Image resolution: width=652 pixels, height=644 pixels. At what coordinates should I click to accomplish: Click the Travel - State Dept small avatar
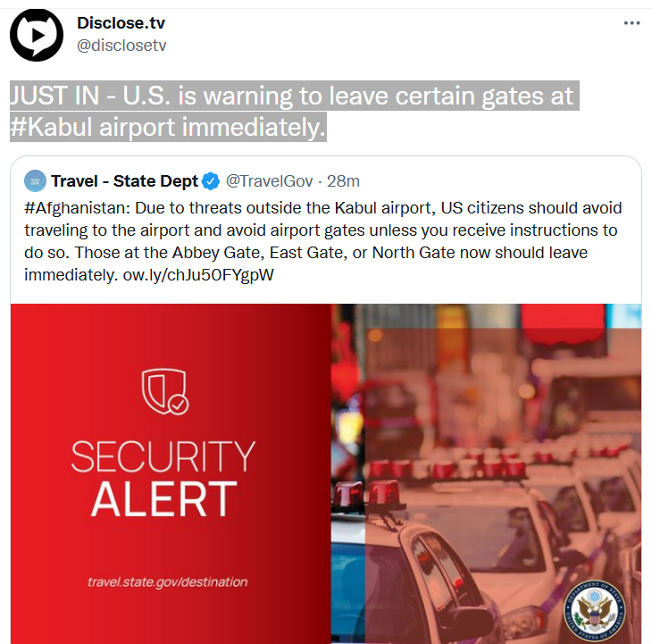[x=36, y=180]
